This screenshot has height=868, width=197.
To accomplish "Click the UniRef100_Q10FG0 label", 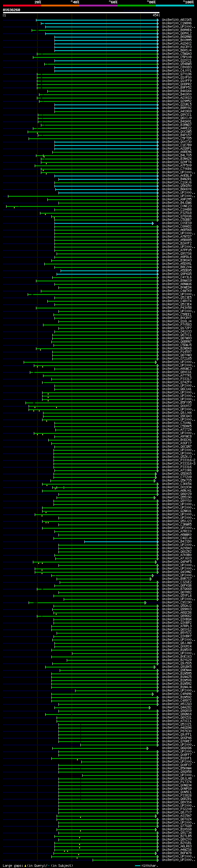I will click(177, 78).
